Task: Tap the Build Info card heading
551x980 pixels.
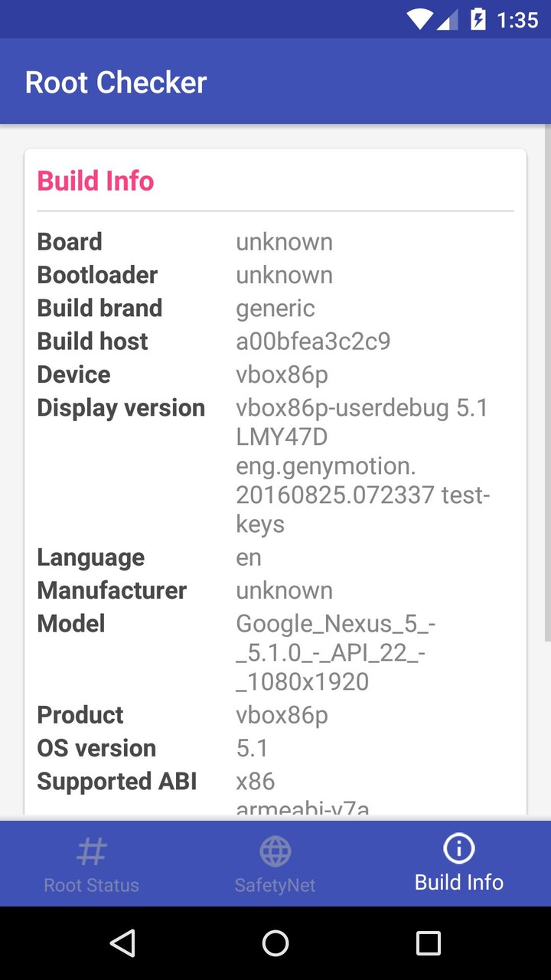Action: coord(95,181)
